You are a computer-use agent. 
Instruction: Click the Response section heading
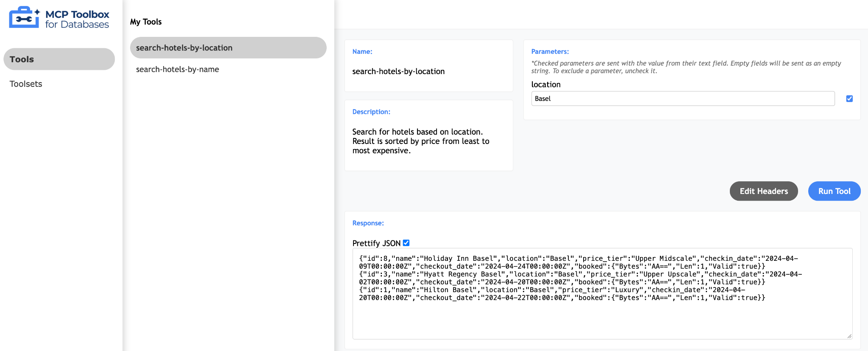pos(368,223)
